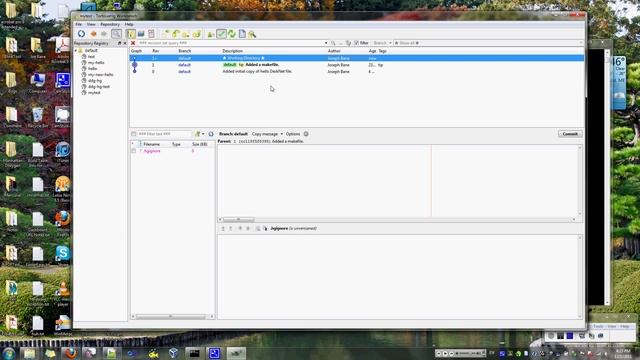Image resolution: width=640 pixels, height=360 pixels.
Task: Click the output log sheet toolbar icon
Action: point(151,34)
